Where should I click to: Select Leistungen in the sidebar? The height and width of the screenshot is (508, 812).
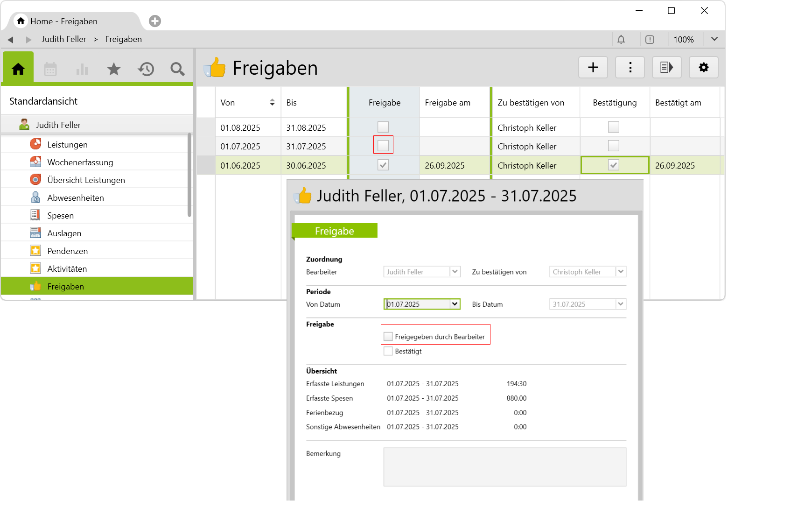(67, 145)
